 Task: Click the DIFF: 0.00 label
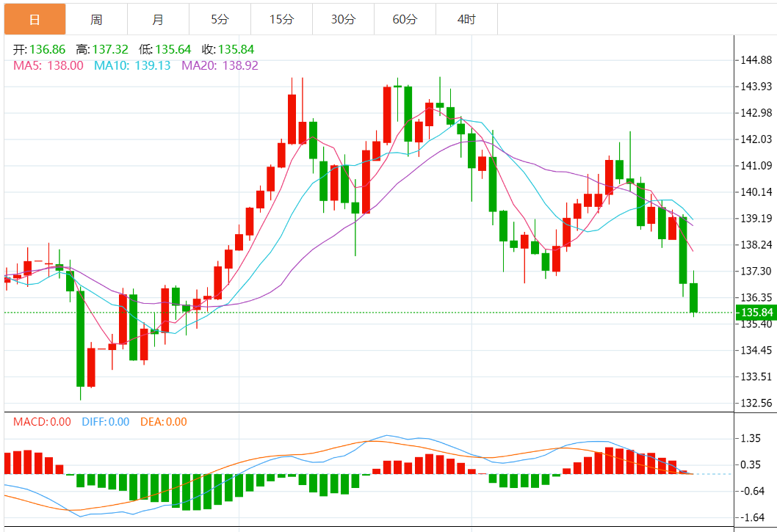[106, 422]
